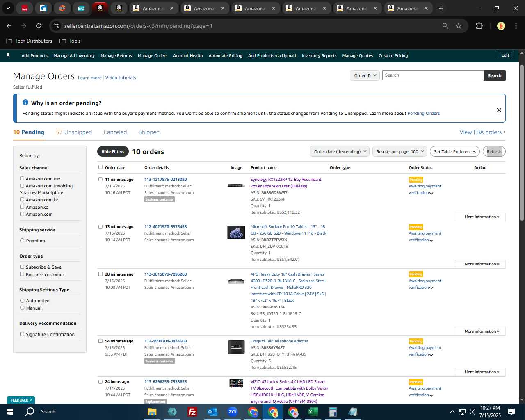Open Tech Distributors bookmarks folder
This screenshot has height=420, width=525.
point(29,41)
